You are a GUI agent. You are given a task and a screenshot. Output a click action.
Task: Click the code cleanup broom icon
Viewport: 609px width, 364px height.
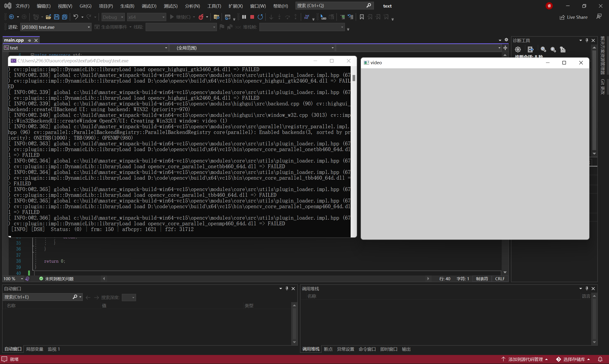pos(27,279)
